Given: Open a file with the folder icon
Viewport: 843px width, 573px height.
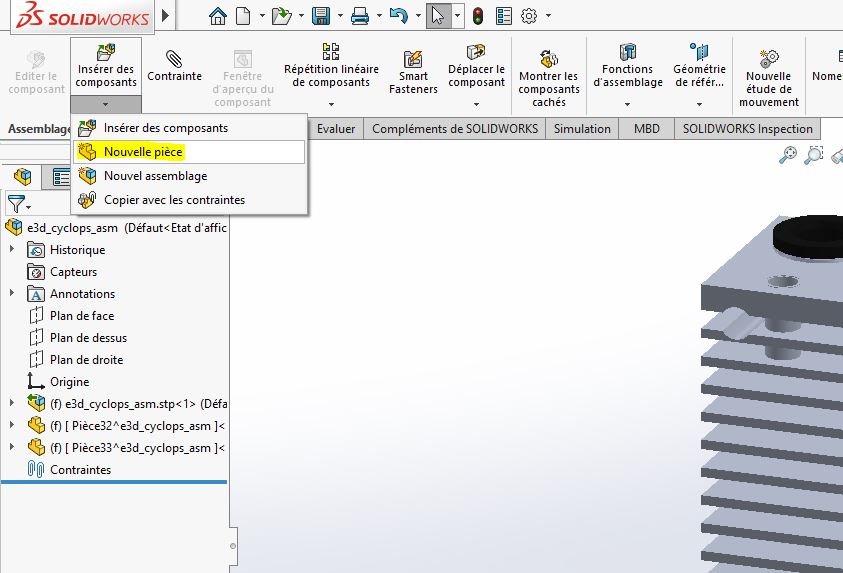Looking at the screenshot, I should [281, 16].
